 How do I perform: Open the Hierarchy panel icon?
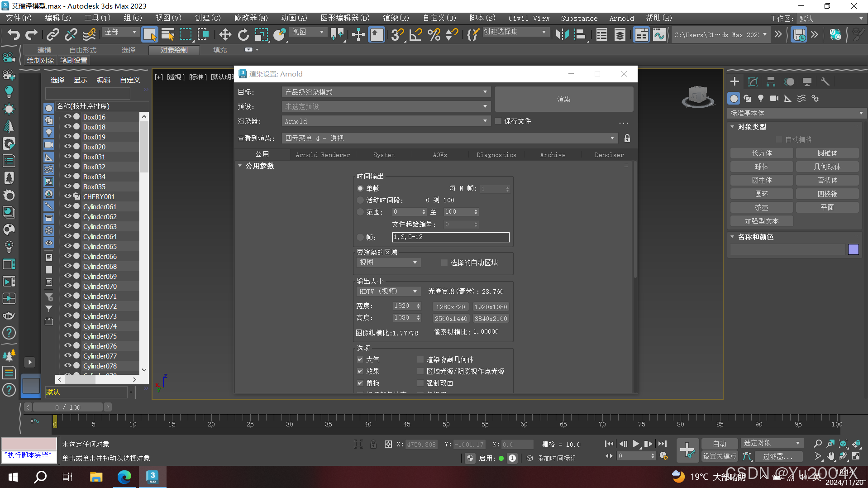click(x=771, y=81)
